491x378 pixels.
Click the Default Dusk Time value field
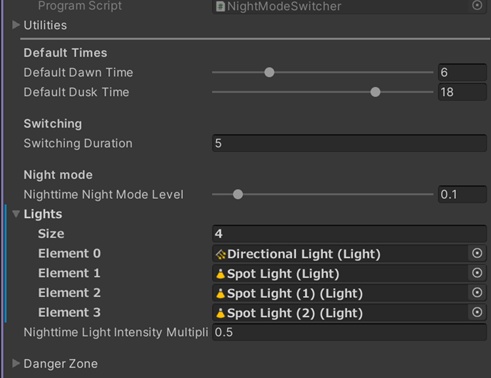click(x=462, y=92)
